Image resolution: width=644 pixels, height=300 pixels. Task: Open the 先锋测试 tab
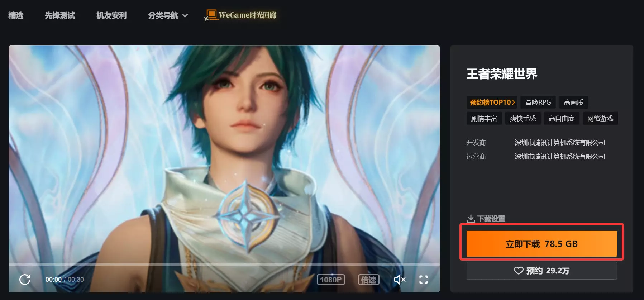[x=60, y=15]
